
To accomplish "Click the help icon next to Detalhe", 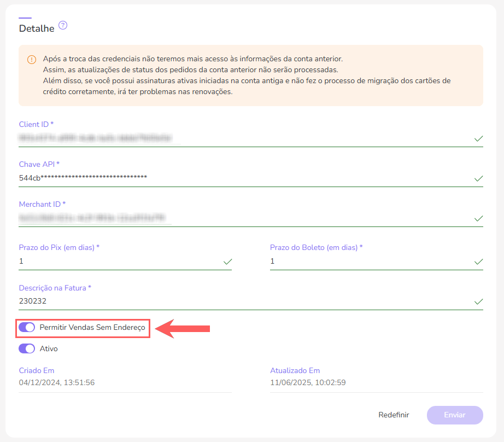I will [x=63, y=25].
